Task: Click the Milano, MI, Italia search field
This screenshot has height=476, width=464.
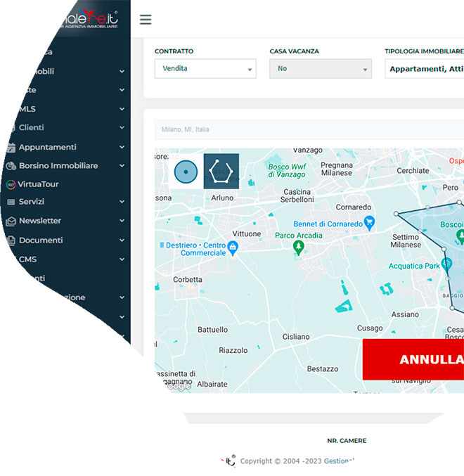Action: (309, 129)
